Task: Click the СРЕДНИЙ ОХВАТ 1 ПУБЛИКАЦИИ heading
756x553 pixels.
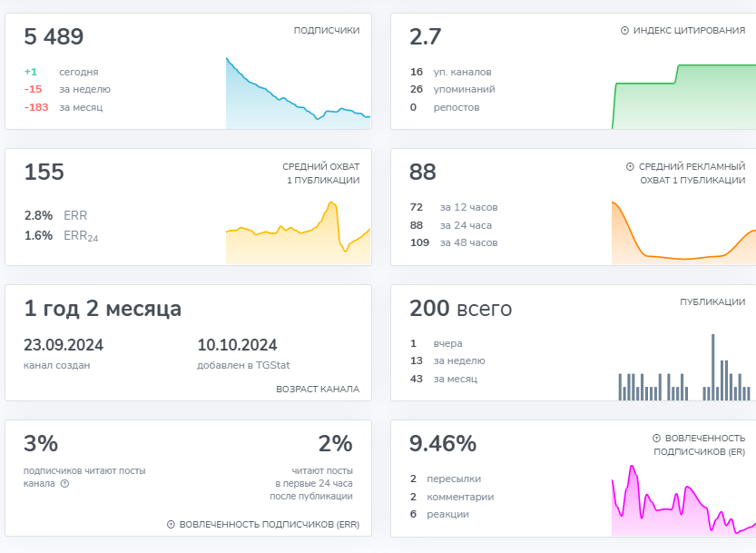Action: pyautogui.click(x=320, y=173)
